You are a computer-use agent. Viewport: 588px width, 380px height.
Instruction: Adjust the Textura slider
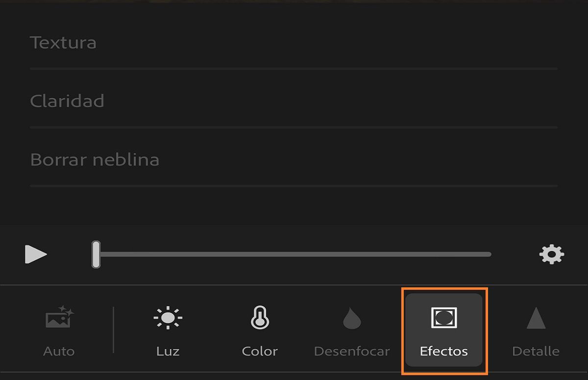point(294,69)
